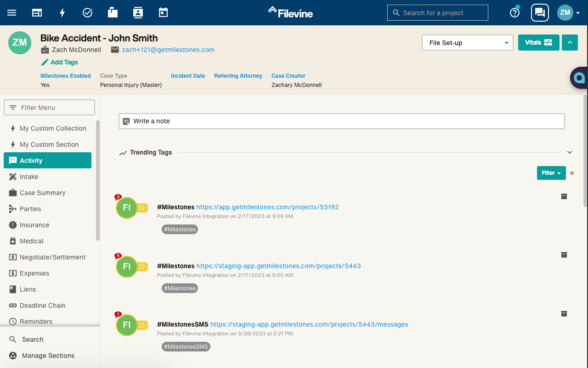The image size is (588, 368).
Task: Click the Filevine logo
Action: click(x=290, y=12)
